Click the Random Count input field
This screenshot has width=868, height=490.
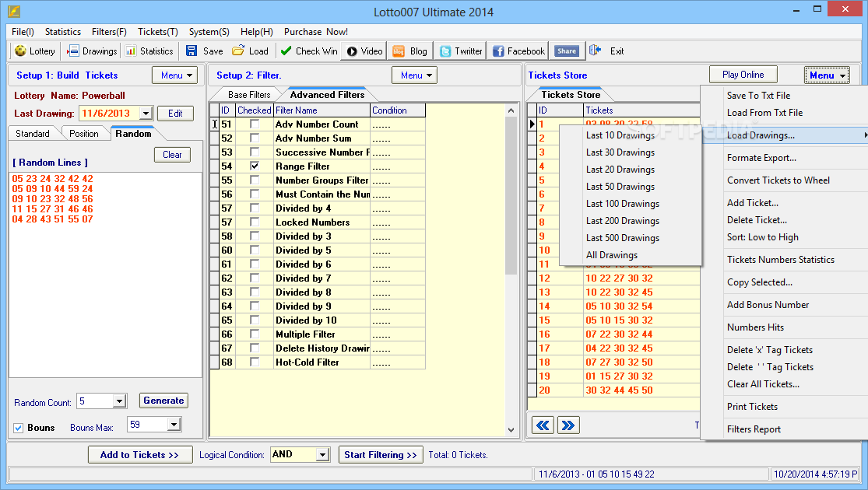[x=95, y=401]
